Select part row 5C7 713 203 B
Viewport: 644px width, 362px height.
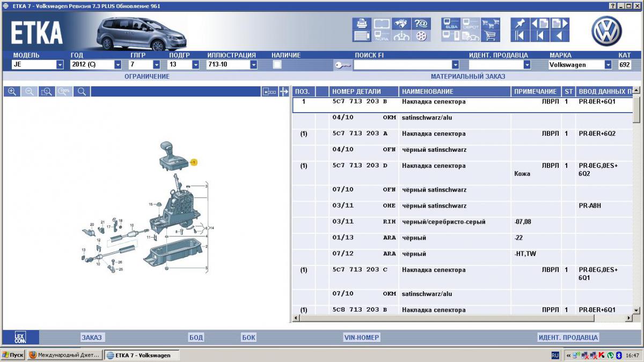click(x=463, y=105)
